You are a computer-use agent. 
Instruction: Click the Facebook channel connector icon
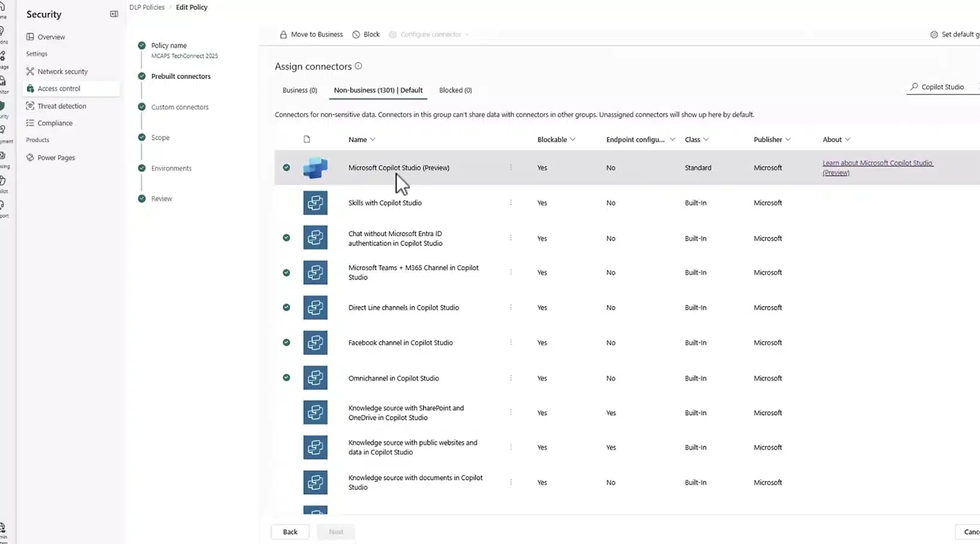pos(315,343)
